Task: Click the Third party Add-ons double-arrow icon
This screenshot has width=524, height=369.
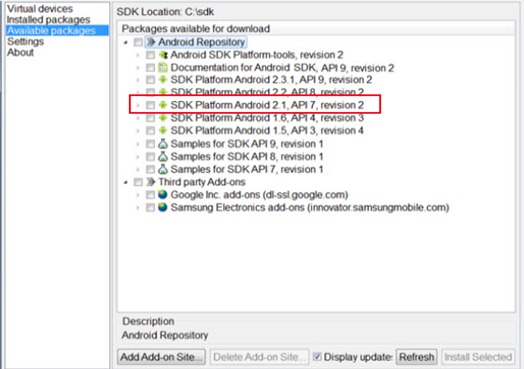Action: 151,182
